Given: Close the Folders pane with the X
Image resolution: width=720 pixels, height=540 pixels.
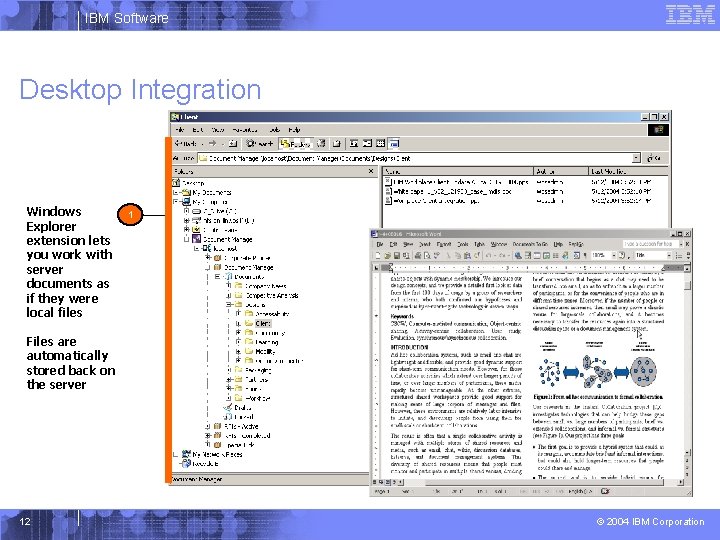Looking at the screenshot, I should [371, 171].
